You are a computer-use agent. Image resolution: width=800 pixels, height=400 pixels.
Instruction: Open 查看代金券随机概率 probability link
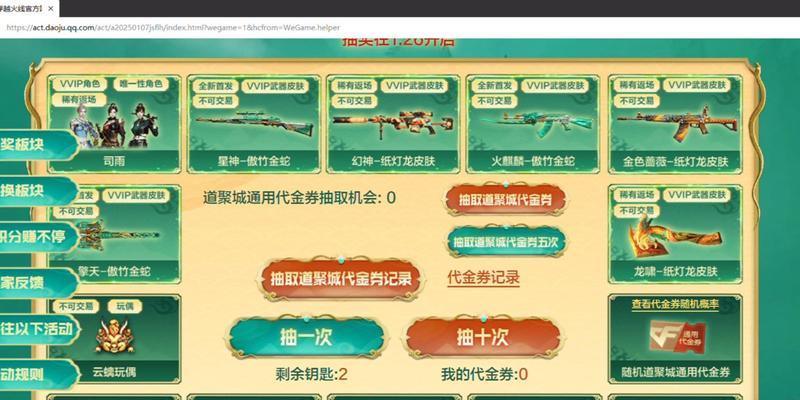(x=675, y=305)
